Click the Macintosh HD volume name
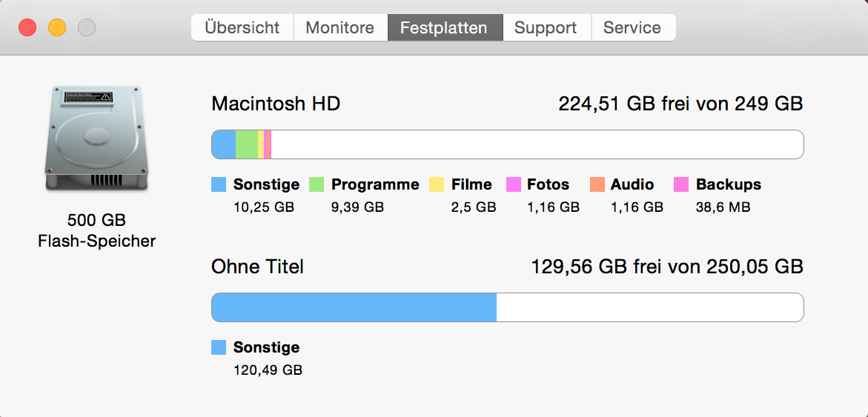The width and height of the screenshot is (868, 417). (276, 104)
